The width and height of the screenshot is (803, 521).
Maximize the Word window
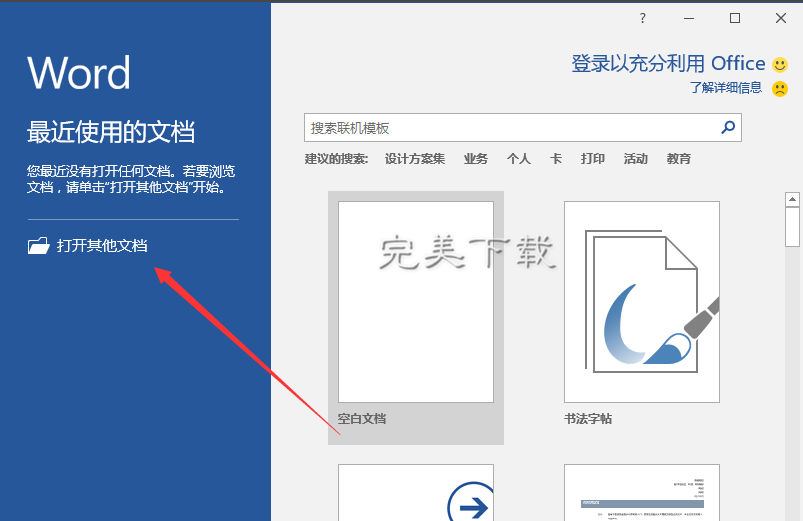tap(735, 18)
